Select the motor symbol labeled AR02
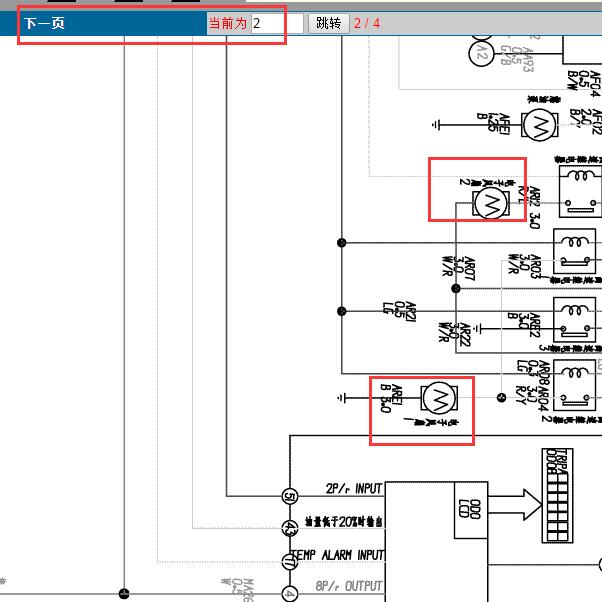Image resolution: width=602 pixels, height=602 pixels. tap(490, 204)
